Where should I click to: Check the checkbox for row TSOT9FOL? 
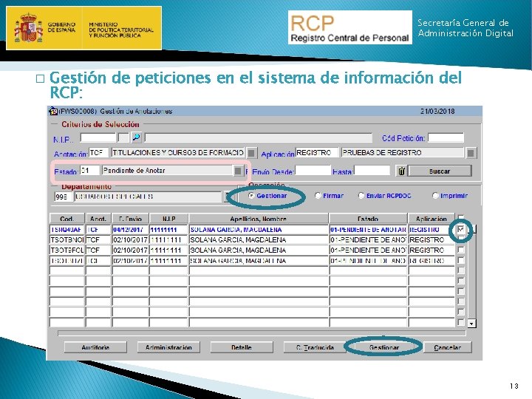point(461,250)
